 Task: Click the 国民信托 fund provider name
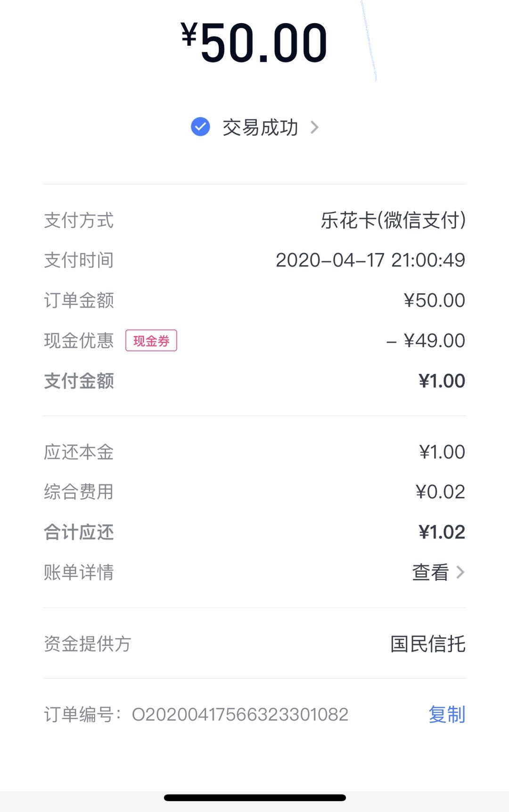pyautogui.click(x=428, y=644)
